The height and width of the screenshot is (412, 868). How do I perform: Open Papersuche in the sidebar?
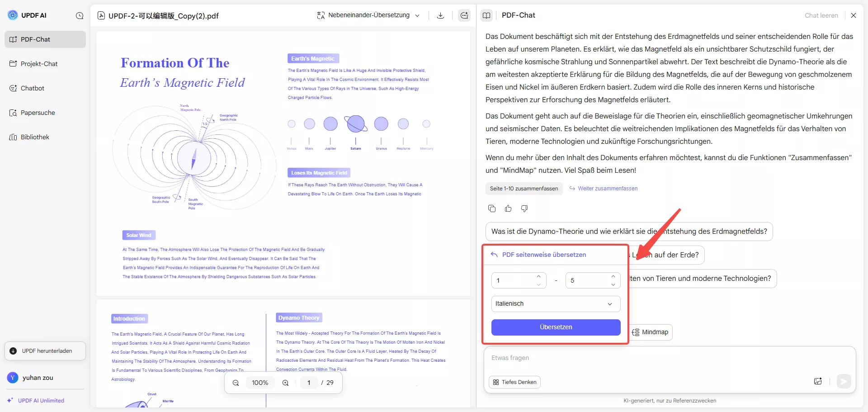[x=45, y=113]
